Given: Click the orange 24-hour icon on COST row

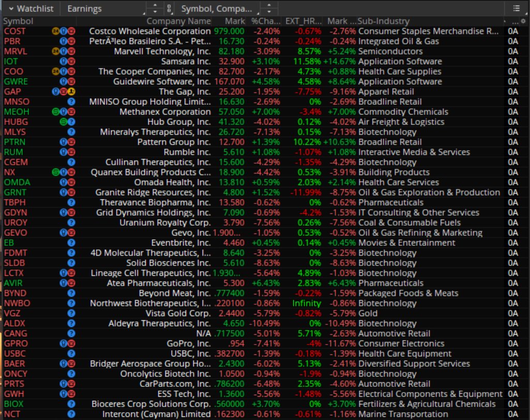Looking at the screenshot, I should [x=56, y=32].
